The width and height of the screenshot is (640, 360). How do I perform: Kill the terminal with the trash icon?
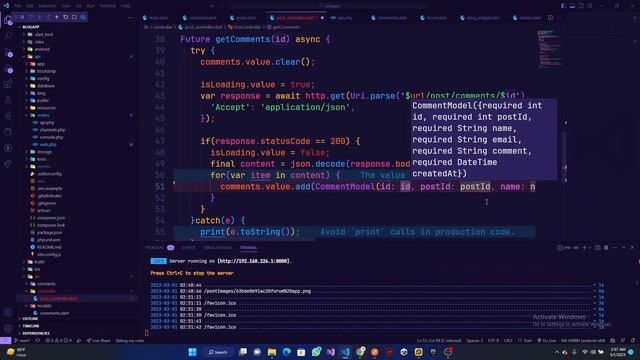606,247
